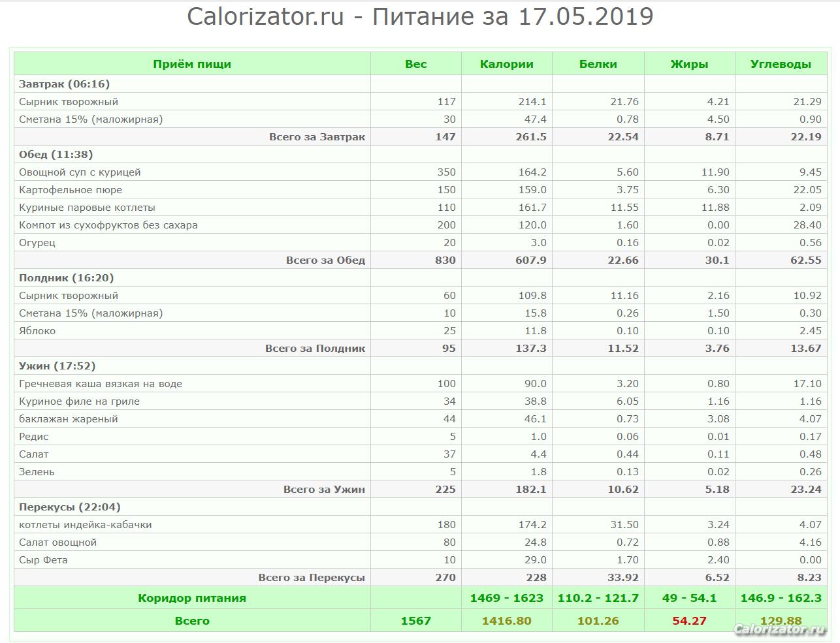Click the 'Вес' column header
Image resolution: width=840 pixels, height=643 pixels.
(x=415, y=64)
